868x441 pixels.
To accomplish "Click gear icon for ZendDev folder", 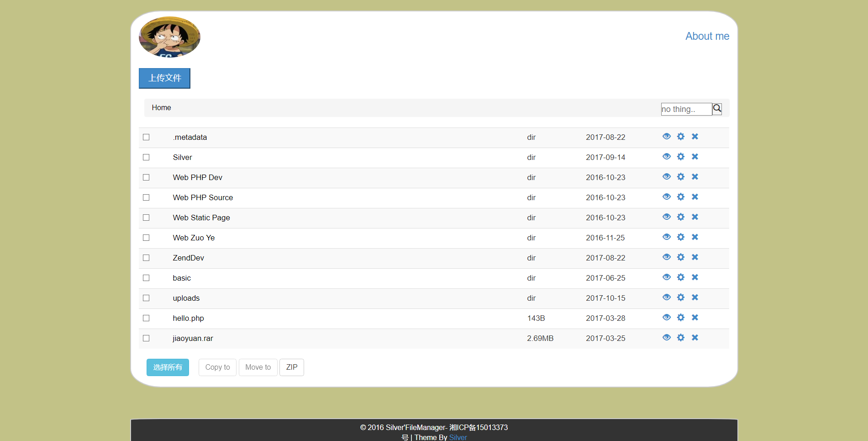I will pyautogui.click(x=681, y=257).
